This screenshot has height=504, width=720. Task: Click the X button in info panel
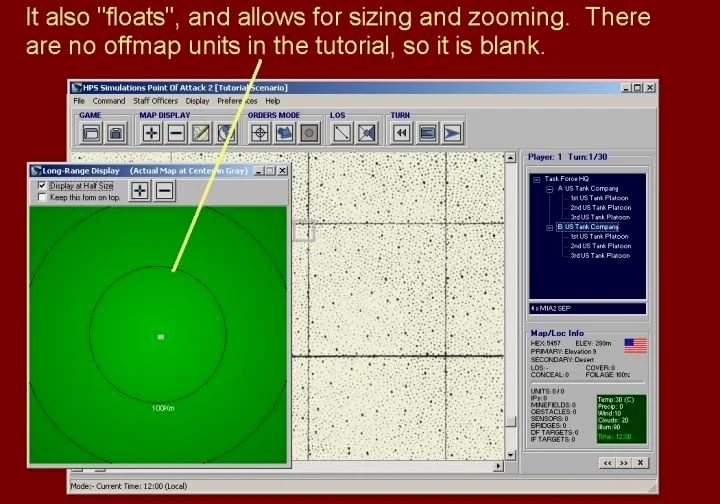point(640,463)
